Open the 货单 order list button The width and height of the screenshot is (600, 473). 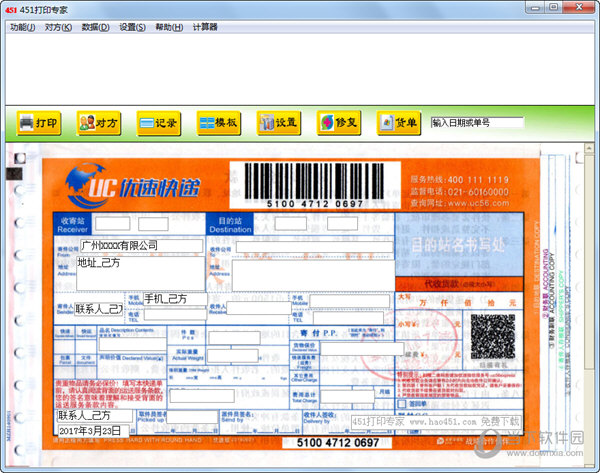[399, 123]
